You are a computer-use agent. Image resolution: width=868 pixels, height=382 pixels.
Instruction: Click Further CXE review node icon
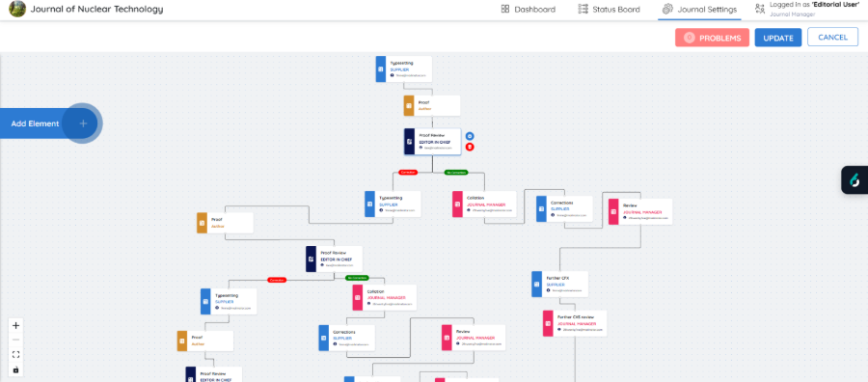click(548, 323)
